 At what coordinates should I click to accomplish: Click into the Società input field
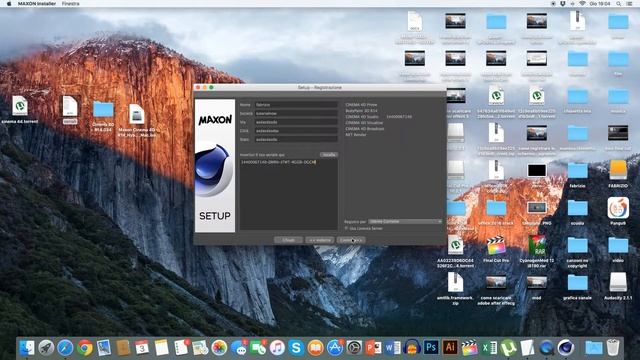point(296,113)
